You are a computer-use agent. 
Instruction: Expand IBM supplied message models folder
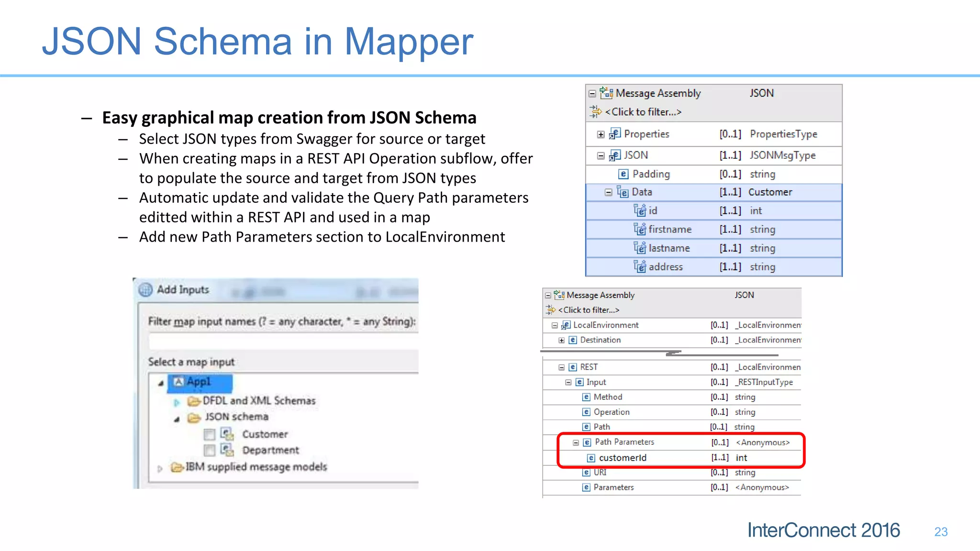(160, 469)
